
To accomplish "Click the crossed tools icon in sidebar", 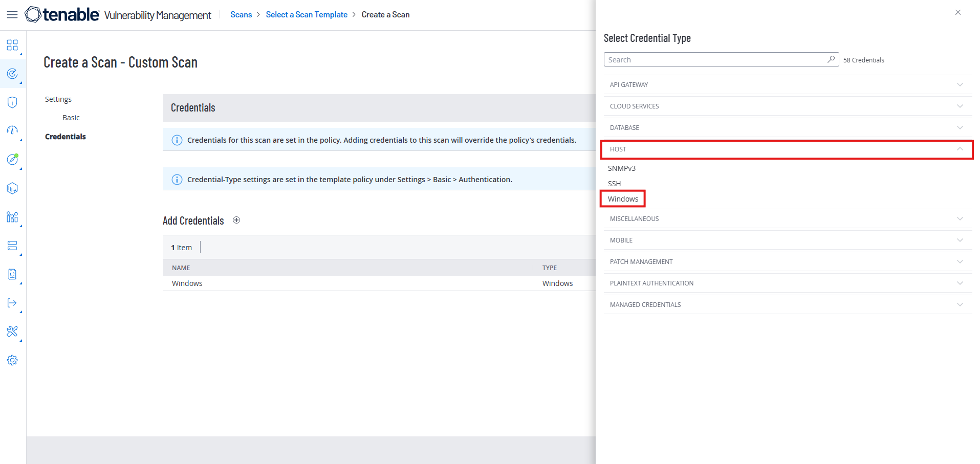I will click(12, 332).
